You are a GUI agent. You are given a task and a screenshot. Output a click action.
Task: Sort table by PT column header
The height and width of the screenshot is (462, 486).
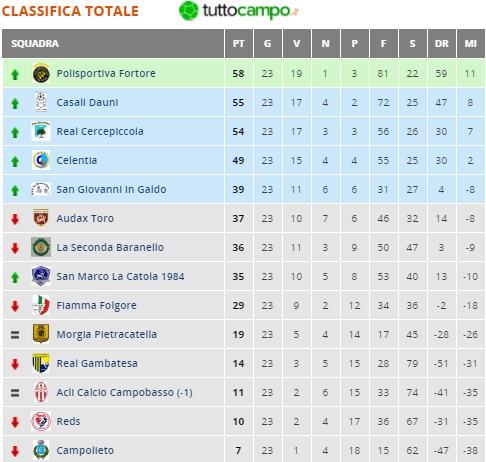(x=239, y=44)
